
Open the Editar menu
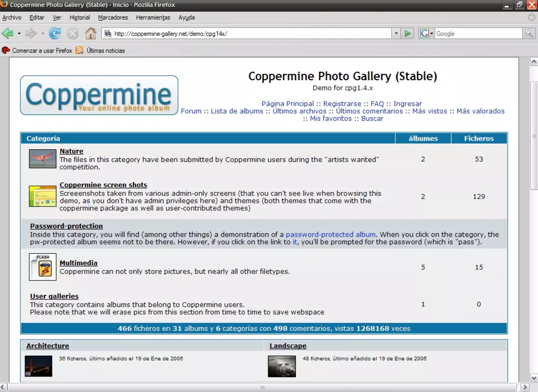tap(37, 18)
